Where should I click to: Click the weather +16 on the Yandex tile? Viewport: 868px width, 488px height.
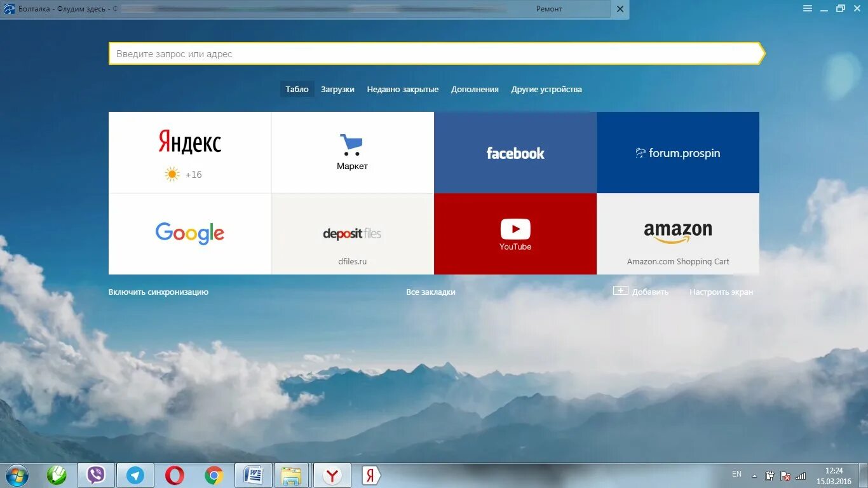[183, 174]
